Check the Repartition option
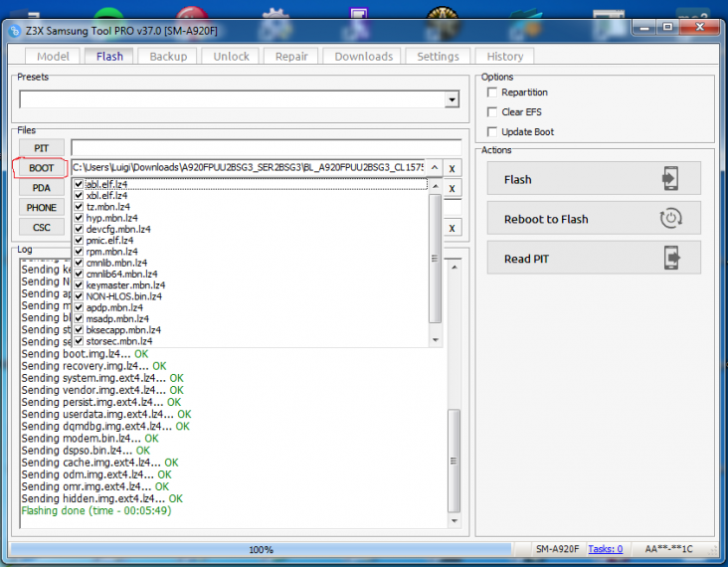This screenshot has height=567, width=728. click(492, 93)
